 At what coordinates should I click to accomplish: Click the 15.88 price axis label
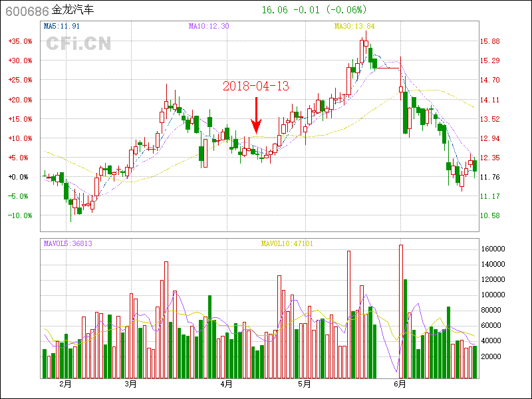tap(490, 41)
